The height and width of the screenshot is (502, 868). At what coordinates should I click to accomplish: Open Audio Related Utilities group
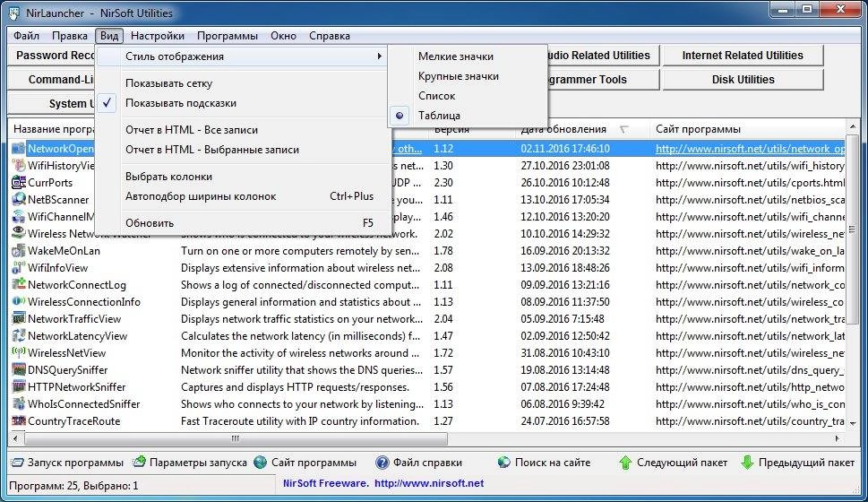pyautogui.click(x=602, y=56)
